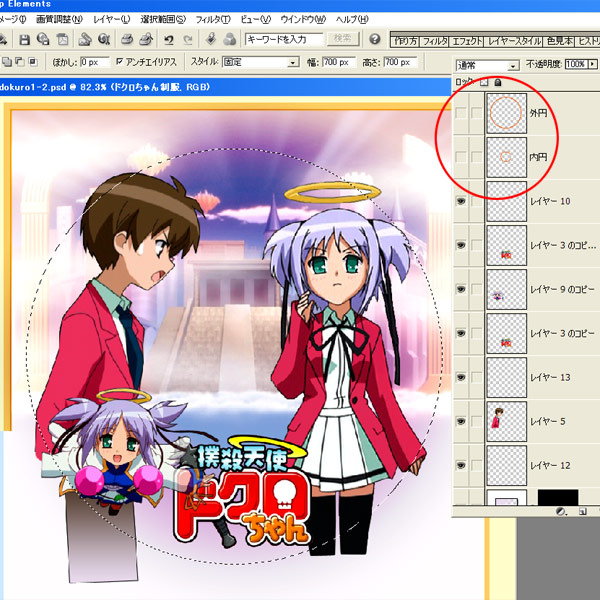This screenshot has width=600, height=600.
Task: Open the 選択範囲 menu
Action: coord(163,19)
